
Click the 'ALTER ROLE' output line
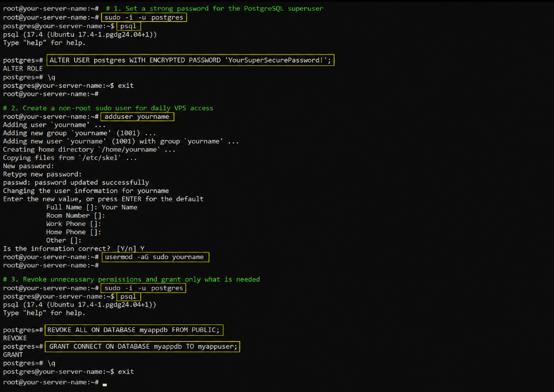click(x=23, y=69)
